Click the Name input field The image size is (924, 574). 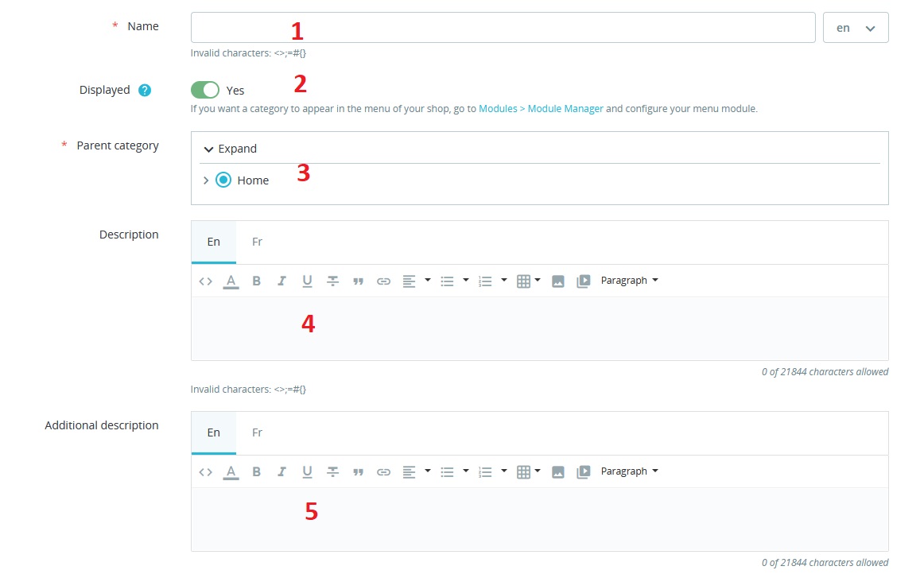coord(503,28)
